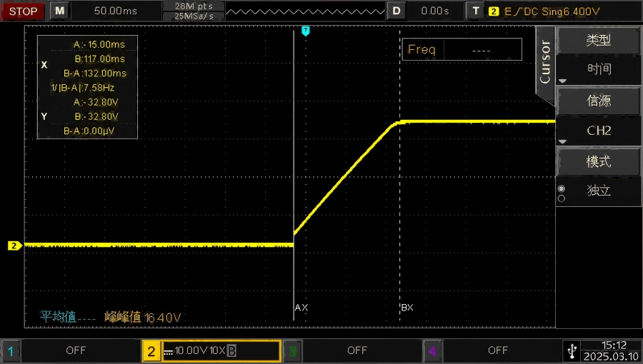Select the cyan trigger position marker
The height and width of the screenshot is (364, 643).
(x=306, y=31)
